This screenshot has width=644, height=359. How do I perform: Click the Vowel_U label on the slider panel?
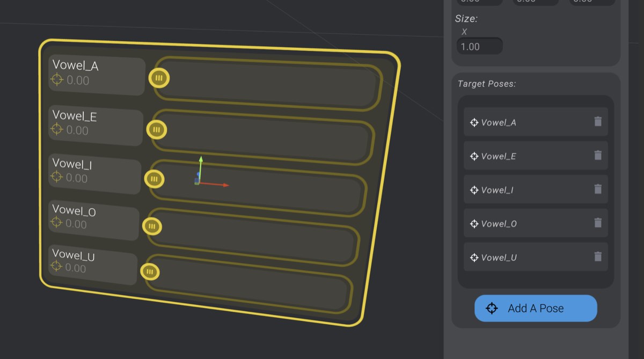[74, 255]
